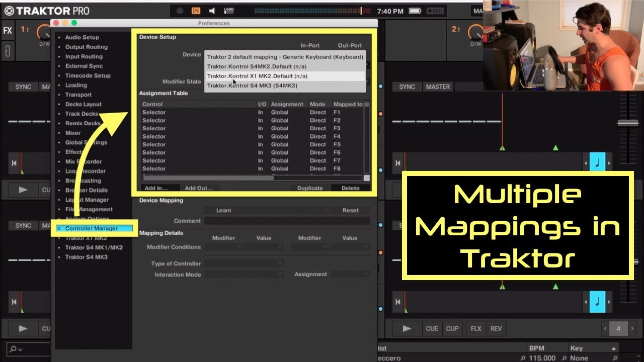
Task: Click skip-to-start icon in upper right deck
Action: tap(397, 163)
